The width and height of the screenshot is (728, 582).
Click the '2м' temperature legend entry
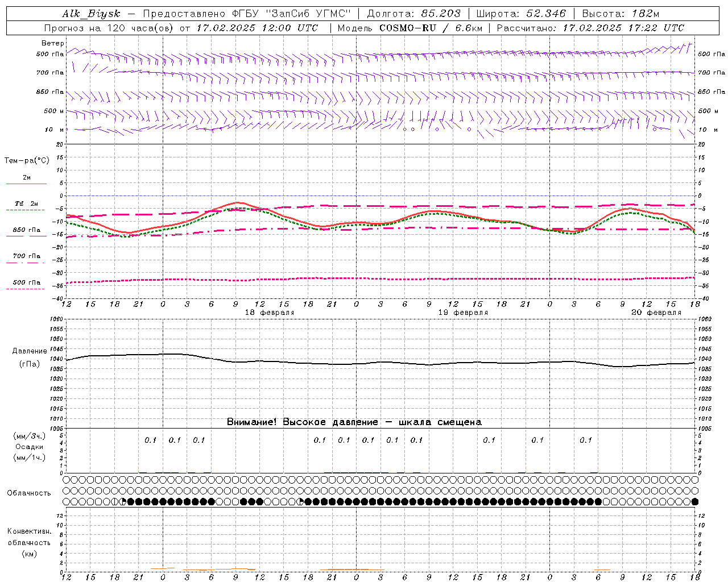pyautogui.click(x=27, y=177)
